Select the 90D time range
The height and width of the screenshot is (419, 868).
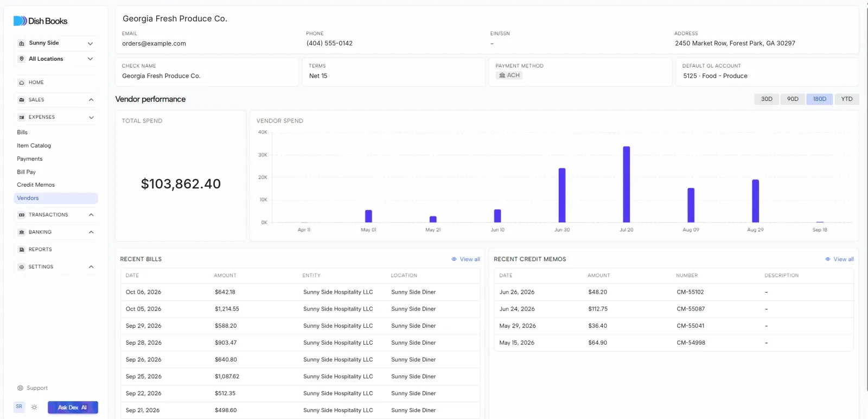coord(793,99)
